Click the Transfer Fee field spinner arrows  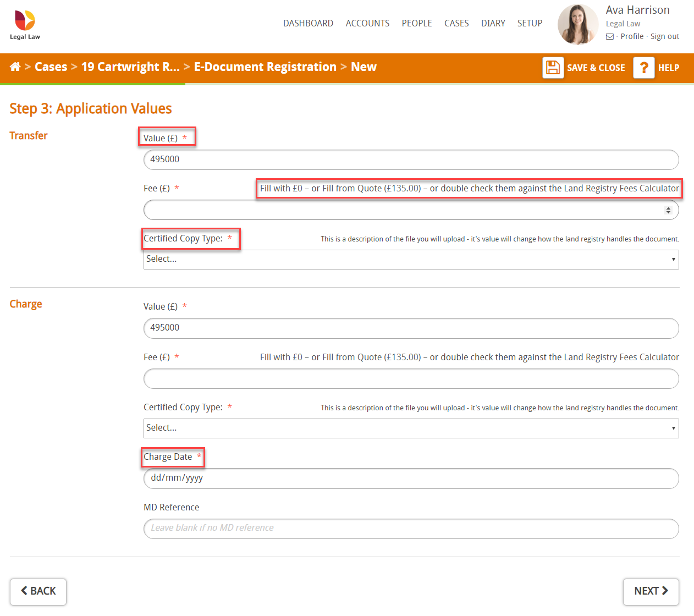tap(669, 210)
